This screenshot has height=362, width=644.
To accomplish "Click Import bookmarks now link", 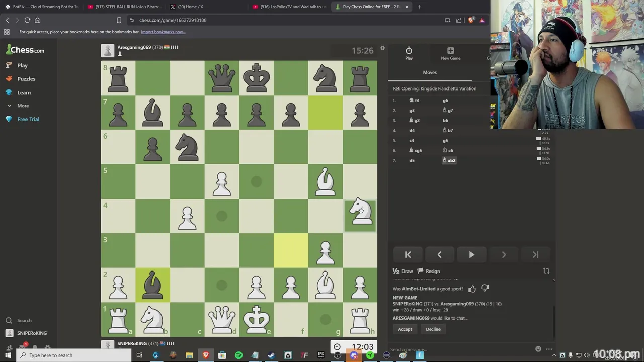I will coord(163,32).
